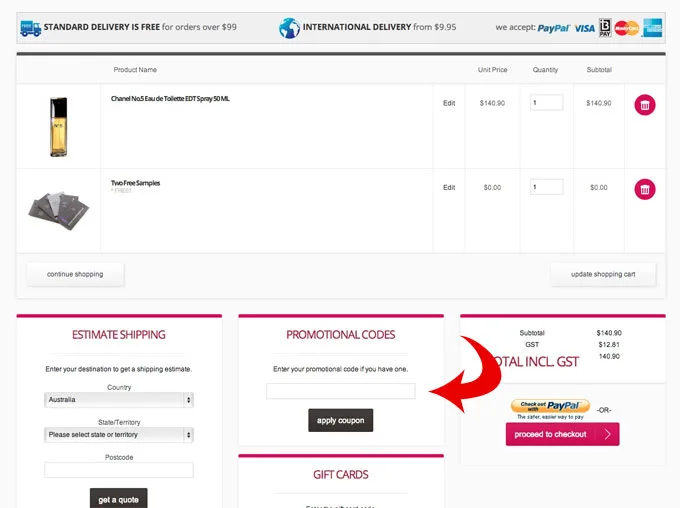Viewport: 680px width, 508px height.
Task: Proceed to checkout
Action: (562, 435)
